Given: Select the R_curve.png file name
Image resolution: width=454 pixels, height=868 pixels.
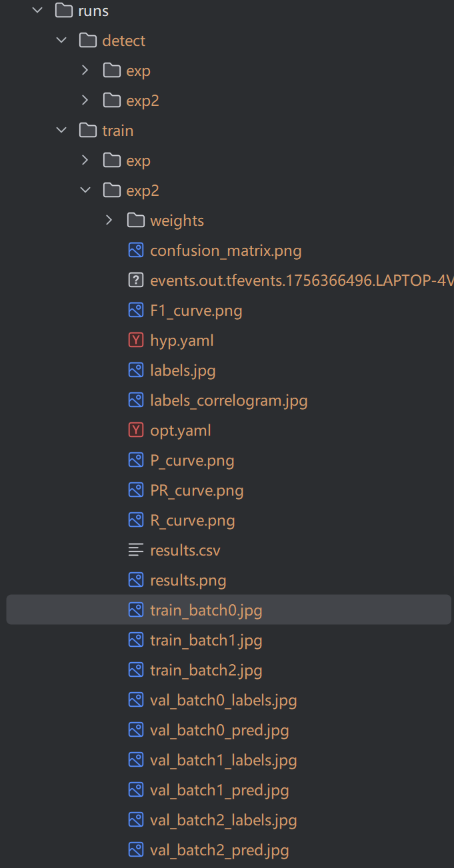Looking at the screenshot, I should click(x=193, y=521).
